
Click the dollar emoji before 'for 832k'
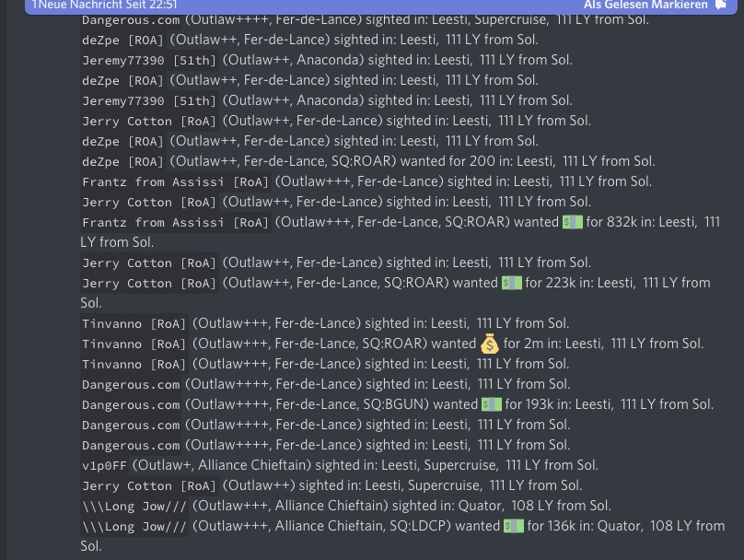[573, 222]
